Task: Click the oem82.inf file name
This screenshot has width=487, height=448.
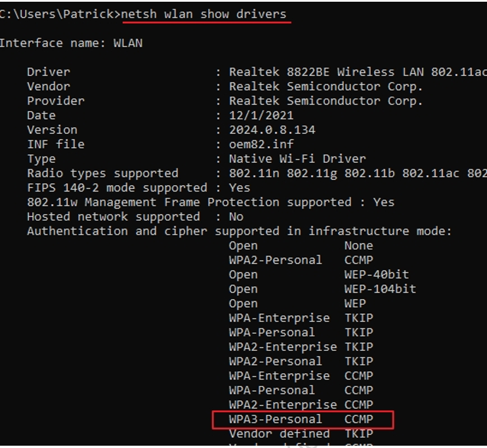Action: pos(261,144)
